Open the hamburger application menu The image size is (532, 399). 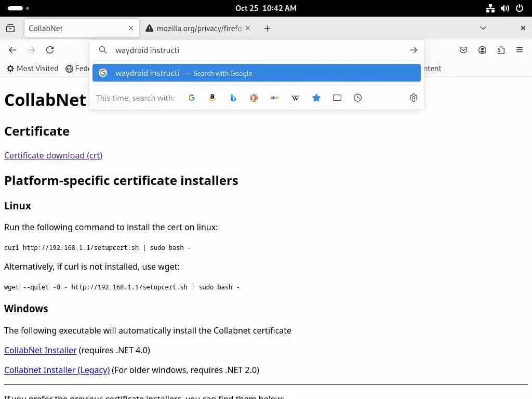click(x=520, y=50)
